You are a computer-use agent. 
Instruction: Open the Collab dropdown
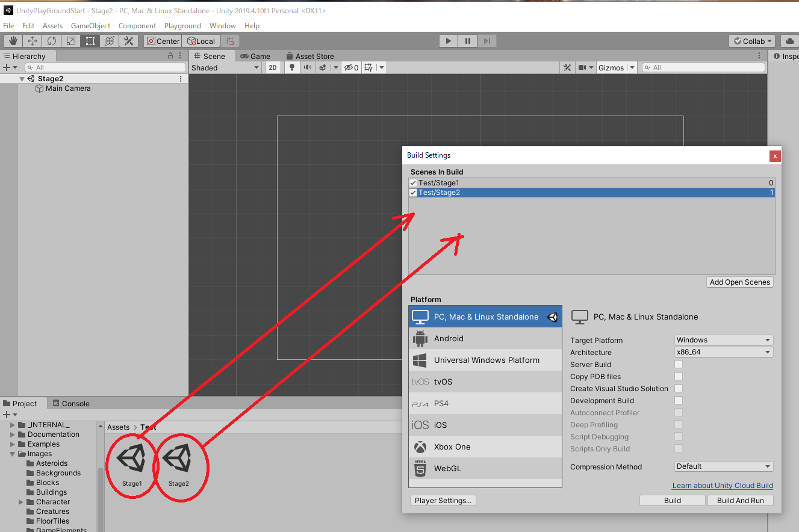[x=751, y=41]
